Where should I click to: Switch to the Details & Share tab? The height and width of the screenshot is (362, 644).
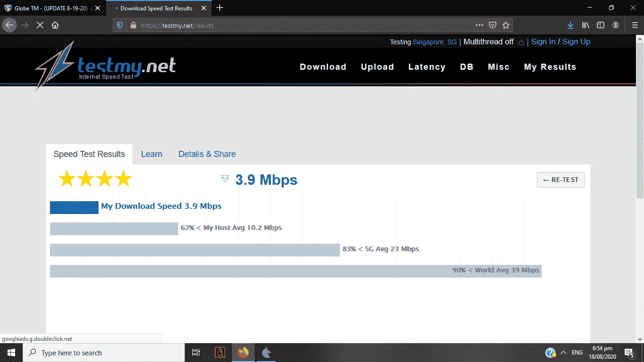[207, 154]
